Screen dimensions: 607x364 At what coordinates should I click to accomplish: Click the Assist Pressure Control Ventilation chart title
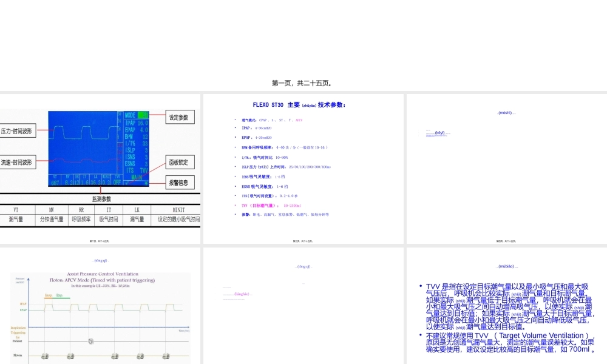[x=103, y=274]
